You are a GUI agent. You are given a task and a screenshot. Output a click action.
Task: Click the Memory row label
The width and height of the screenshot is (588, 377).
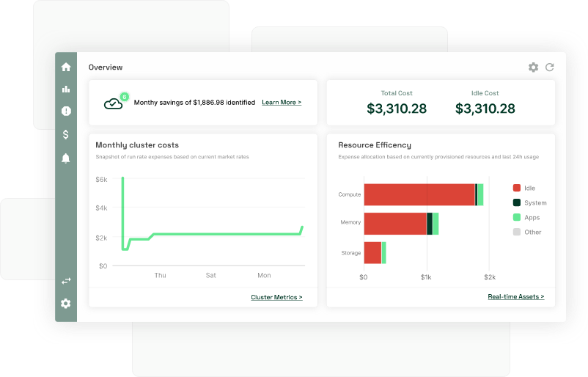point(350,222)
